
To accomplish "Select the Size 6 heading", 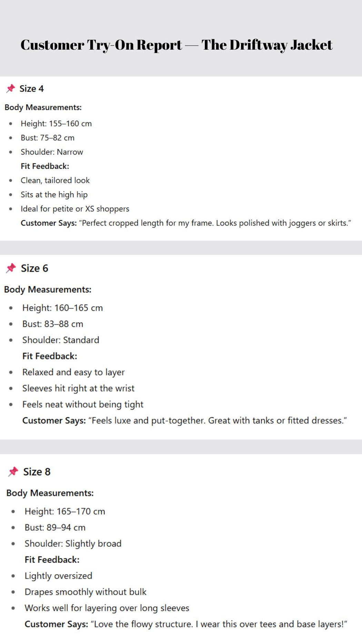I will click(x=34, y=268).
